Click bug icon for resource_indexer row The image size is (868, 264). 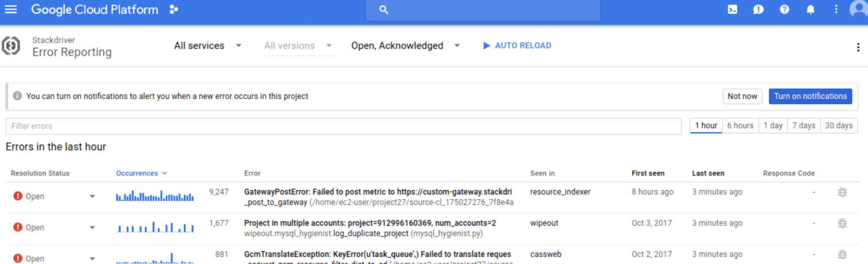coord(842,192)
